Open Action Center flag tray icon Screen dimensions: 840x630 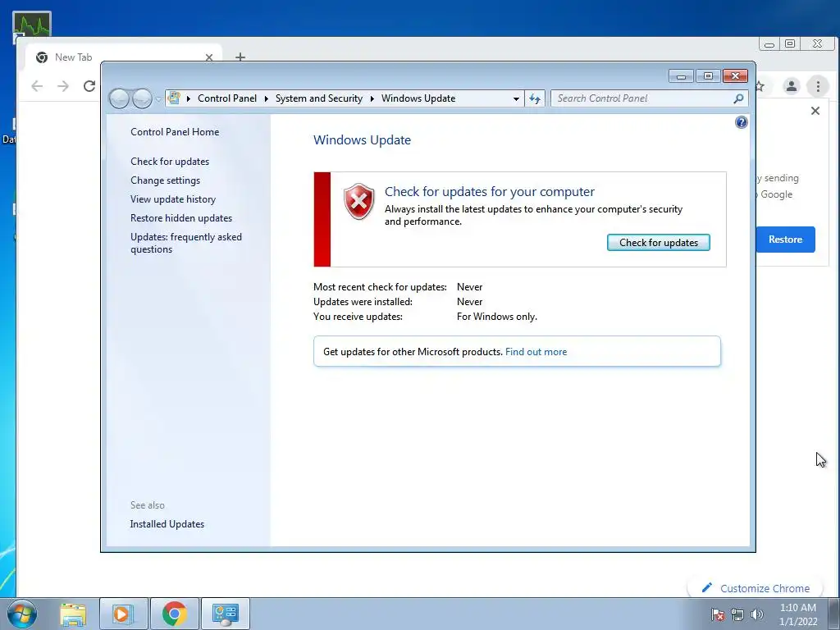(718, 614)
